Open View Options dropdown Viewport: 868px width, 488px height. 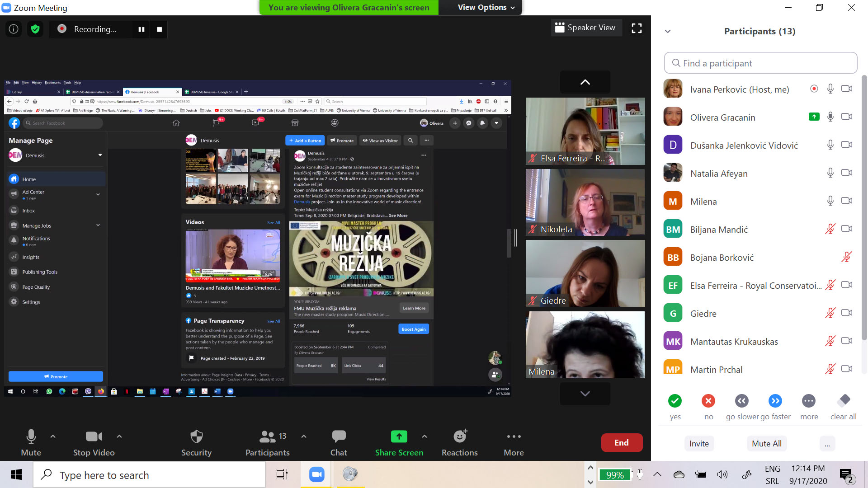click(x=486, y=7)
